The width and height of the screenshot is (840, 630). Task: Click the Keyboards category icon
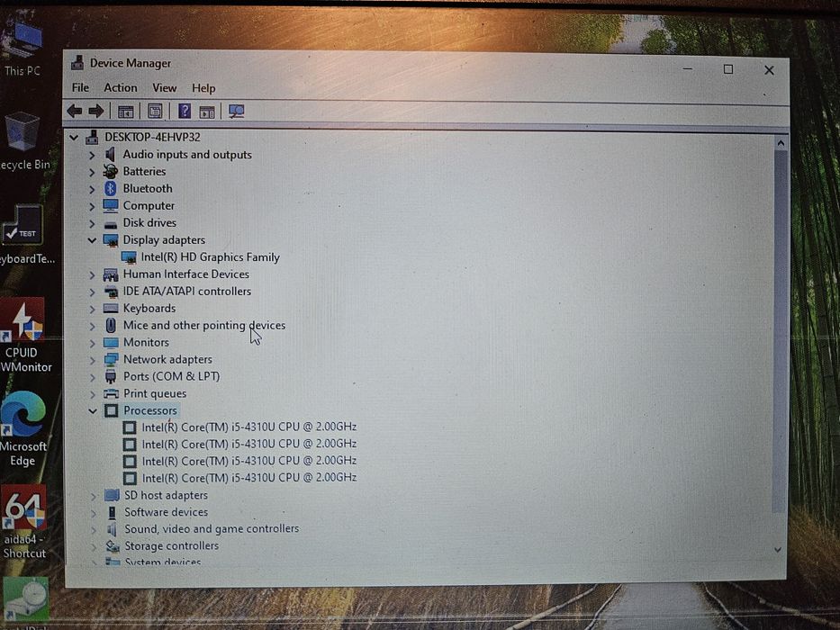click(x=111, y=308)
